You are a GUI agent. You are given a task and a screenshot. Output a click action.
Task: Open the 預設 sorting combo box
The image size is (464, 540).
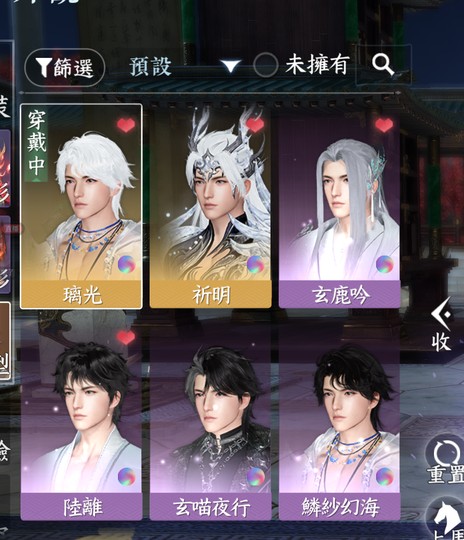point(185,65)
